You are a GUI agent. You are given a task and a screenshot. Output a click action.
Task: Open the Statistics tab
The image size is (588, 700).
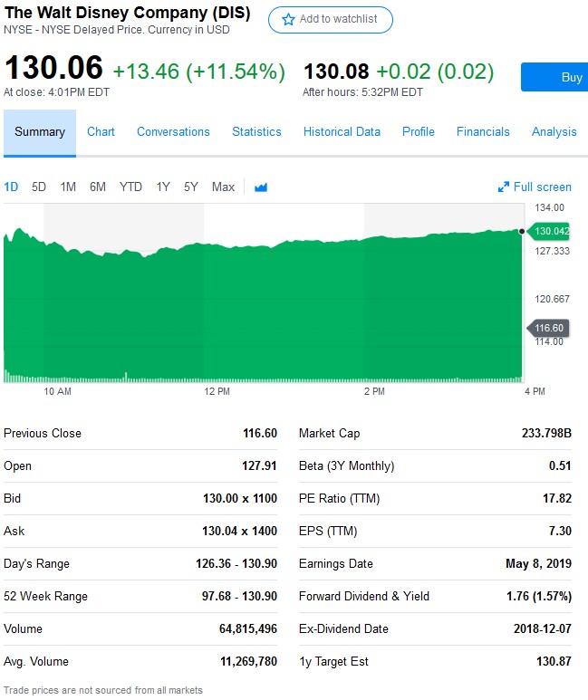pyautogui.click(x=256, y=132)
